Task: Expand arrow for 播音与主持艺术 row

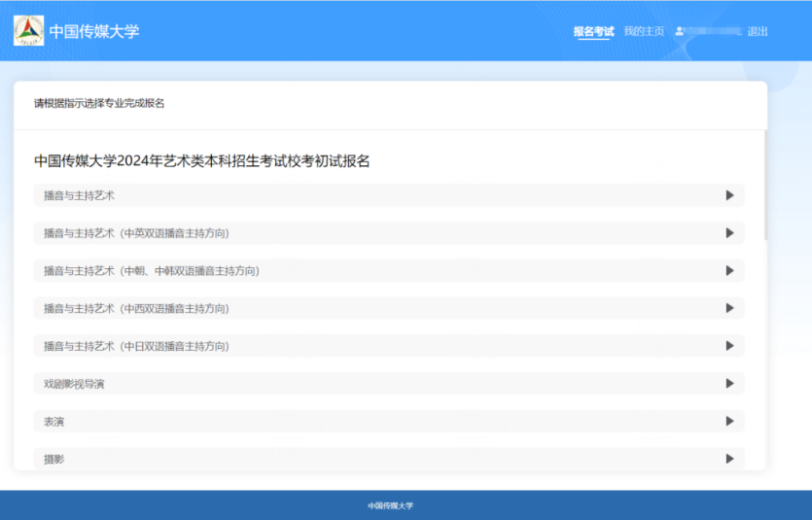Action: [x=729, y=195]
